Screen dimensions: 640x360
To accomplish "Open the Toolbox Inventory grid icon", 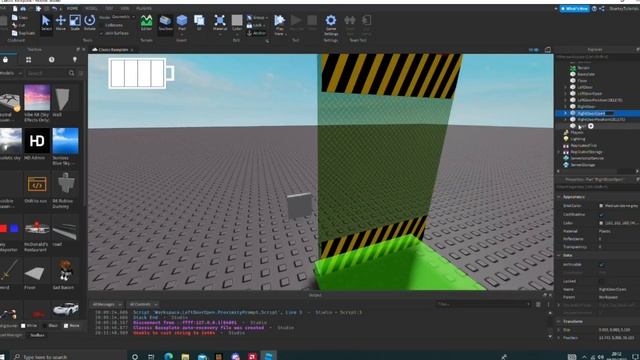I will (x=29, y=60).
